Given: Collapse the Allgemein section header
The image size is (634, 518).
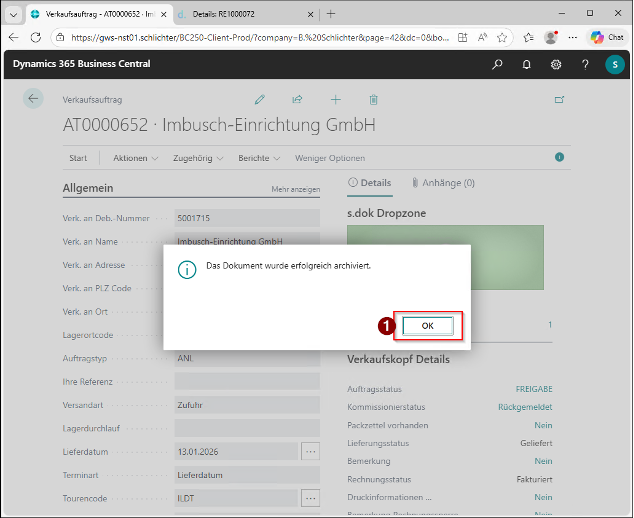Looking at the screenshot, I should pyautogui.click(x=88, y=188).
